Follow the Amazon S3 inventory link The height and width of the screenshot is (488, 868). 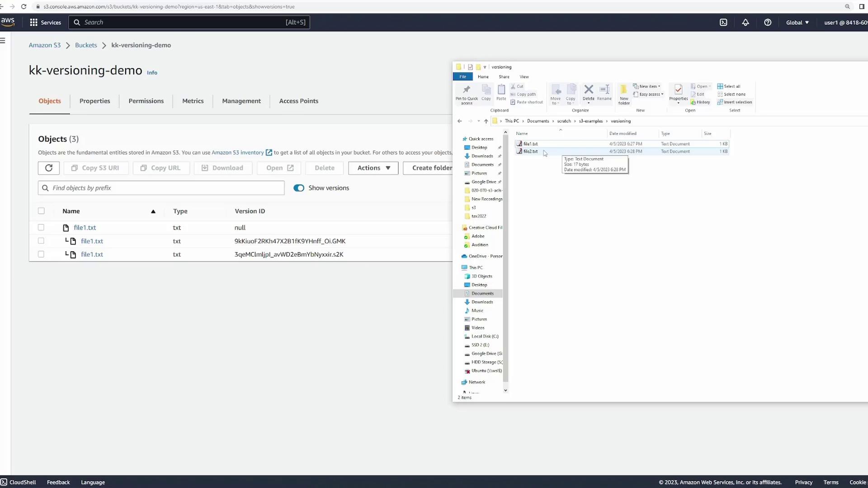coord(238,153)
